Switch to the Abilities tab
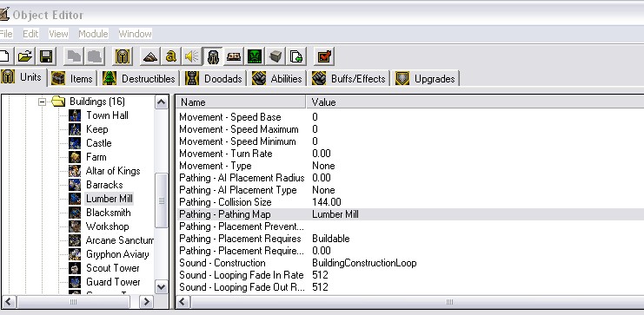Viewport: 644px width, 315px height. 277,78
